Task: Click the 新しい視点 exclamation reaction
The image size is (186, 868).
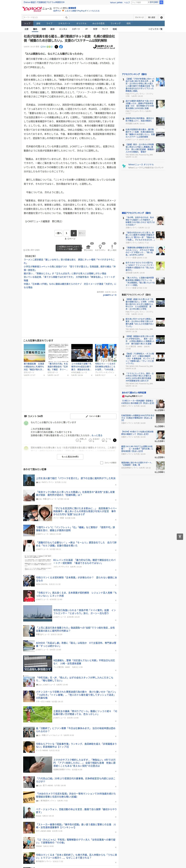Action: pyautogui.click(x=112, y=247)
